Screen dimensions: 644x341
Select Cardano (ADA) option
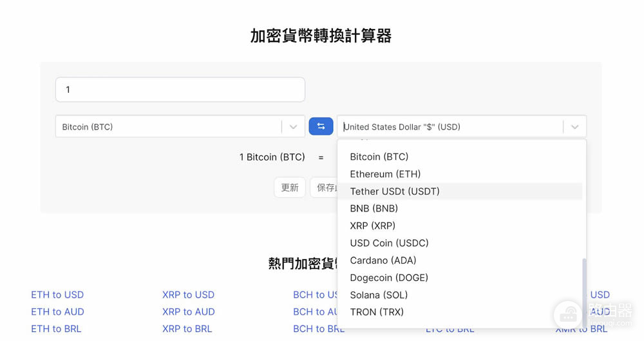[x=460, y=260]
